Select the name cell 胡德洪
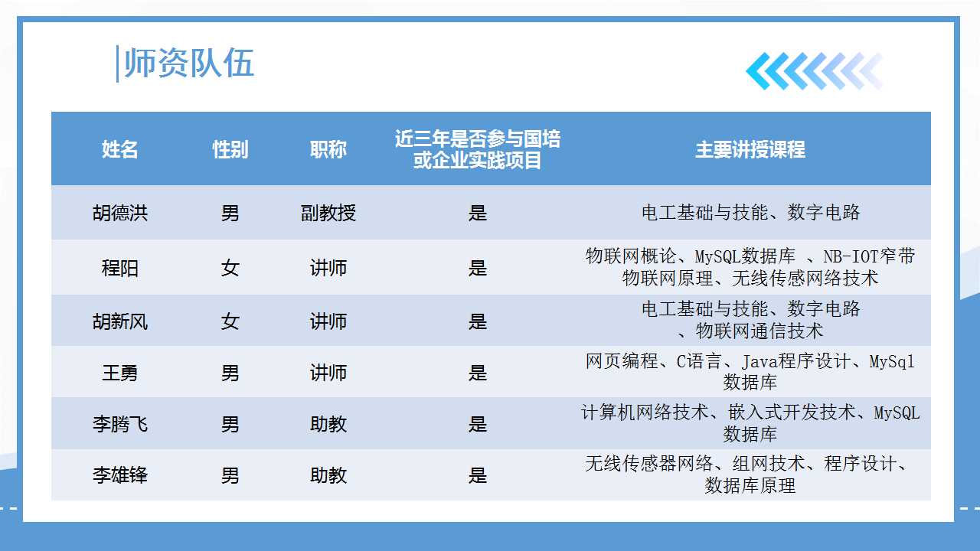Viewport: 980px width, 551px height. pyautogui.click(x=120, y=213)
